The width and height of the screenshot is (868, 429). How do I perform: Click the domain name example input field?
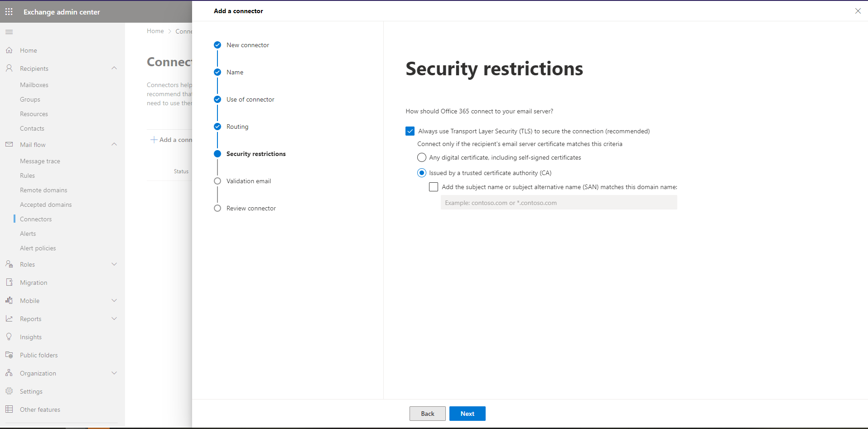click(x=559, y=203)
